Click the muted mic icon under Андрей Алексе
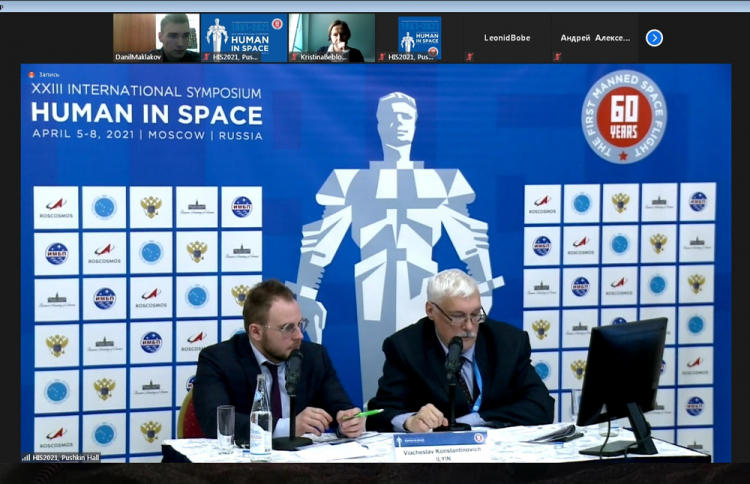750x484 pixels. click(557, 57)
